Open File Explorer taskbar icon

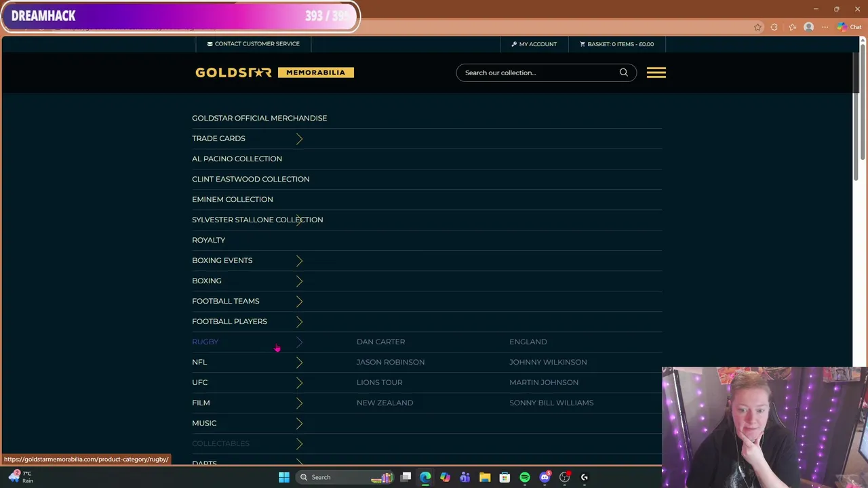[485, 477]
